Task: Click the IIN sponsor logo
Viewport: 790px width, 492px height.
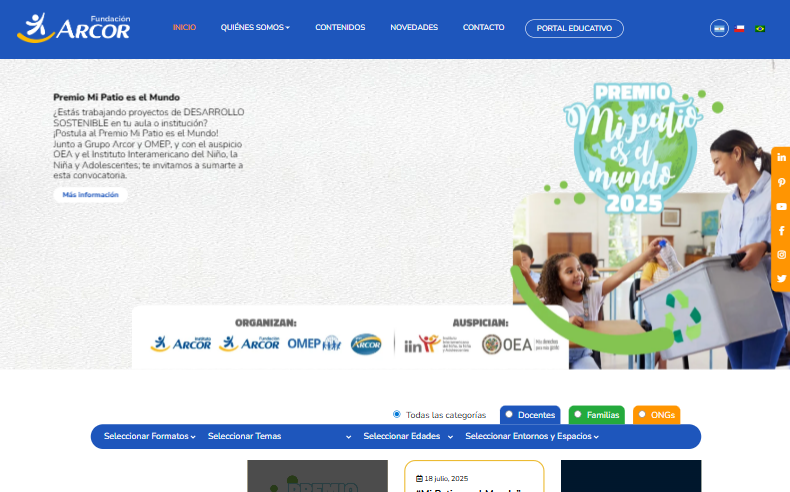Action: click(x=437, y=344)
